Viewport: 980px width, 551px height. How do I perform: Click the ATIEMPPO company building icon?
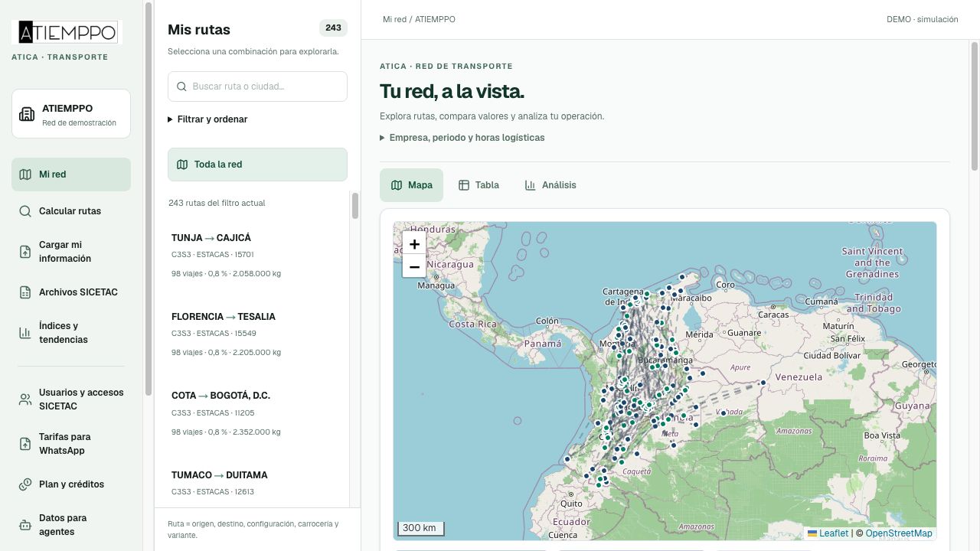pos(27,114)
